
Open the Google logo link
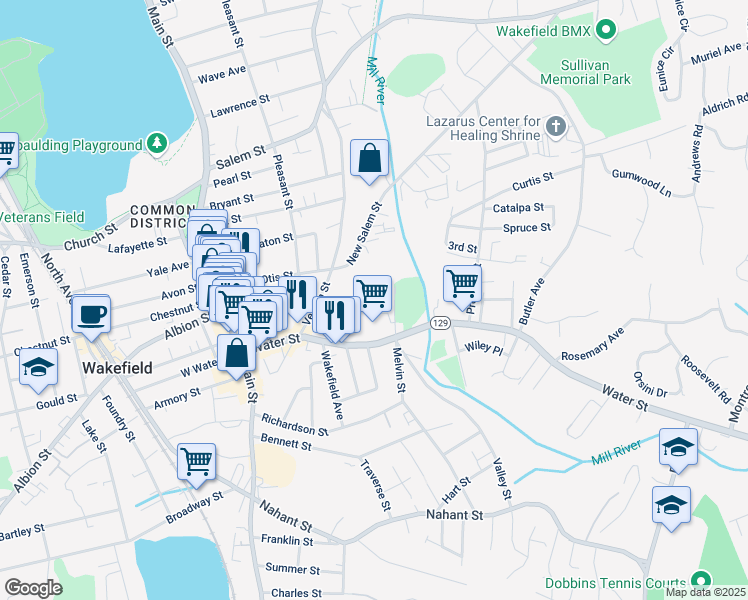click(33, 588)
